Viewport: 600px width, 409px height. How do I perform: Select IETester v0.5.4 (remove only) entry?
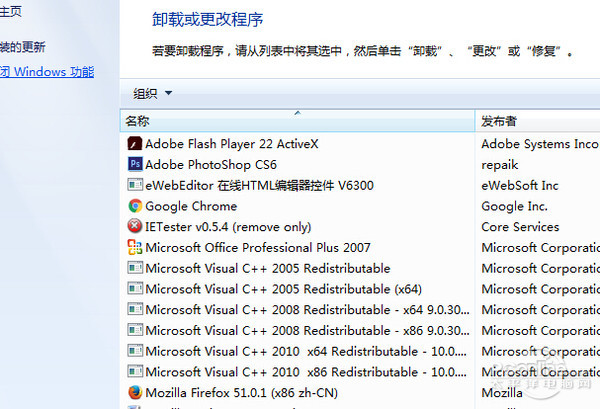[x=228, y=226]
